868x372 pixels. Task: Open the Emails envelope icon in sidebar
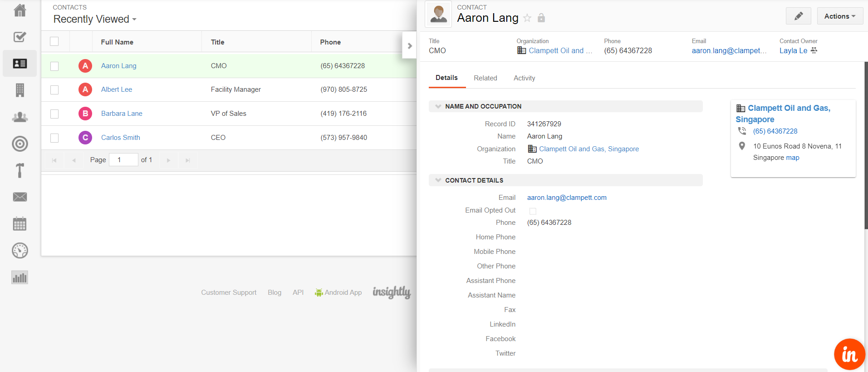20,197
